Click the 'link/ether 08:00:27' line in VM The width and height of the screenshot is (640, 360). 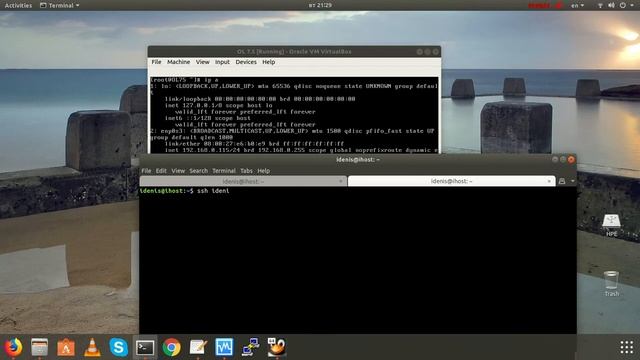(254, 144)
